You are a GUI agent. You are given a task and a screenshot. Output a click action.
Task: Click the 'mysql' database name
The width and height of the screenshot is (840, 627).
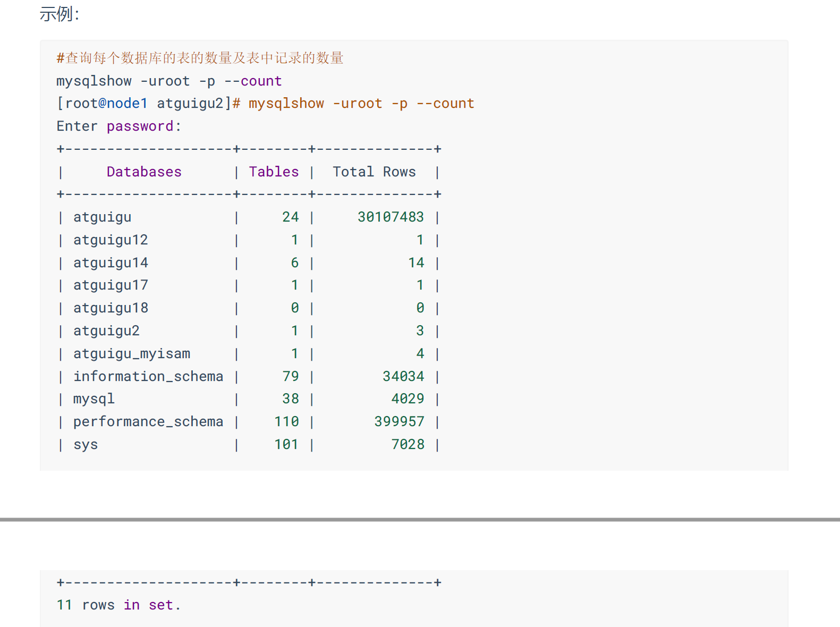tap(94, 399)
